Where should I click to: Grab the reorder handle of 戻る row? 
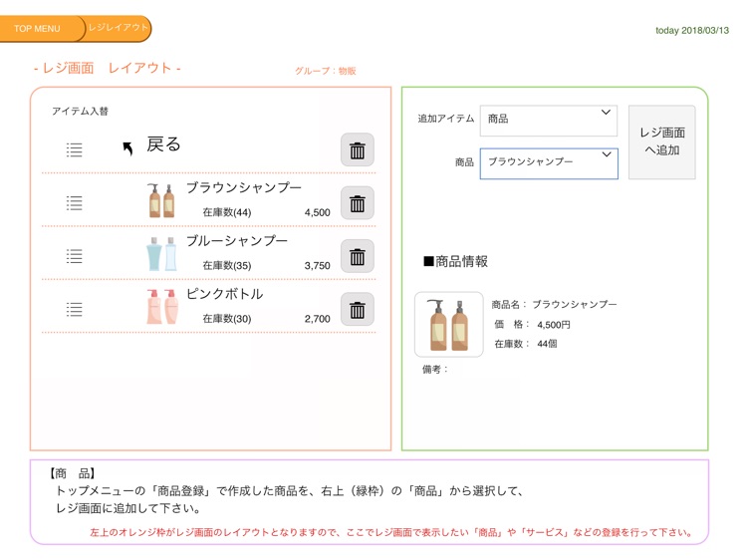pos(75,150)
